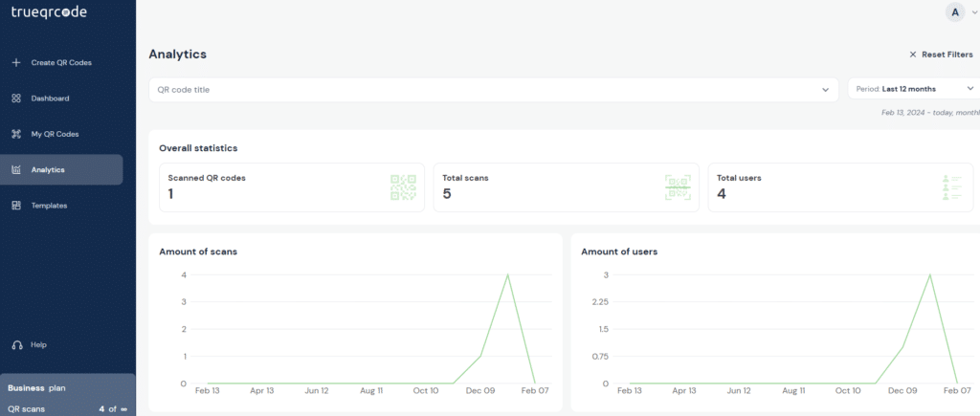Click the QR scans 4 of ∞ counter
The height and width of the screenshot is (416, 980).
point(68,409)
